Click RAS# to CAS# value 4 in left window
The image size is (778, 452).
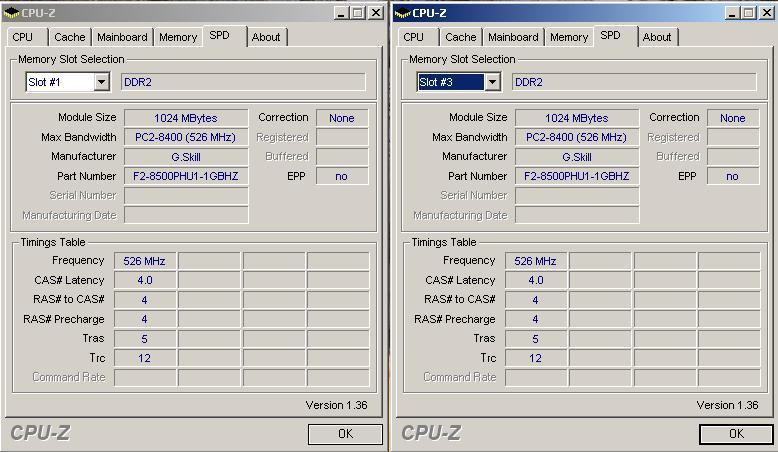[145, 300]
